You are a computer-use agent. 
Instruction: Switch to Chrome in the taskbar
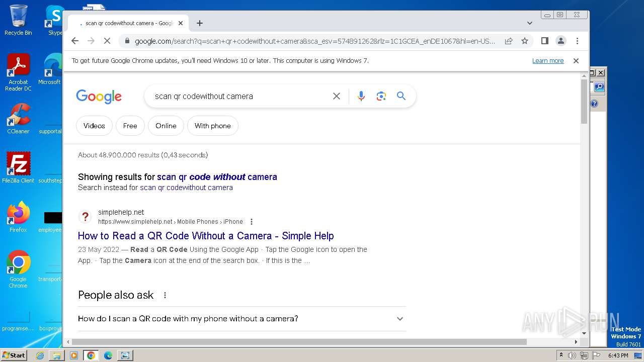91,355
